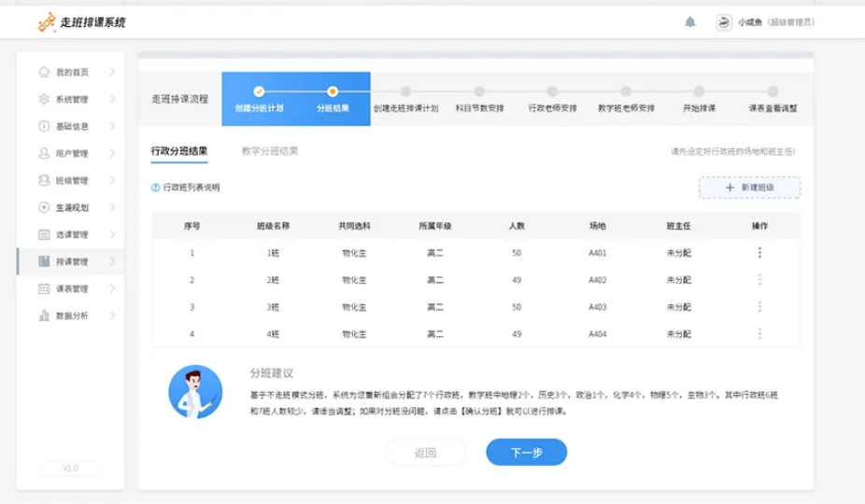This screenshot has width=865, height=504.
Task: Click the 场地 cell A404
Action: (x=598, y=334)
